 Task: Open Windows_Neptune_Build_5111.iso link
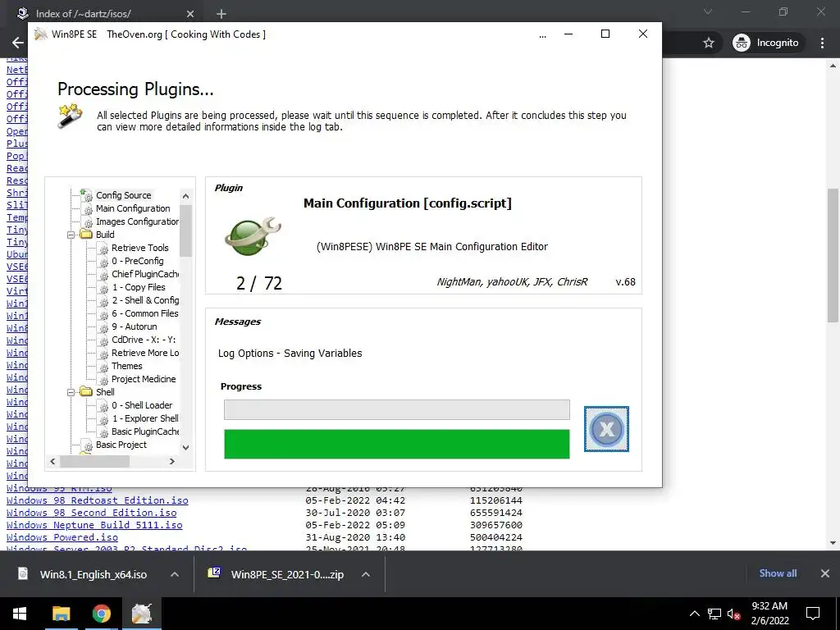(x=94, y=525)
